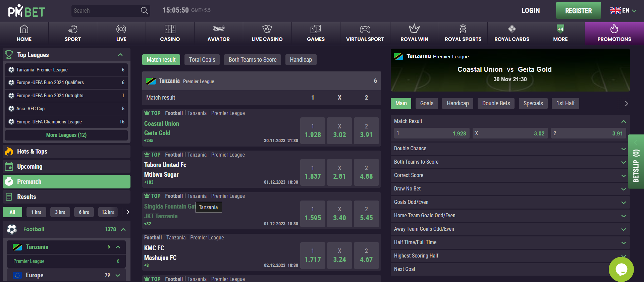
Task: Show more market tabs arrow
Action: click(x=626, y=104)
